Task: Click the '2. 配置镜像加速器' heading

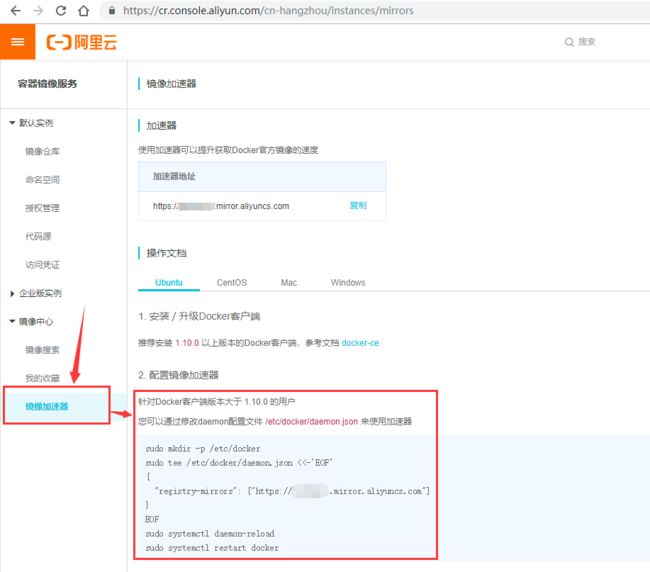Action: coord(178,375)
